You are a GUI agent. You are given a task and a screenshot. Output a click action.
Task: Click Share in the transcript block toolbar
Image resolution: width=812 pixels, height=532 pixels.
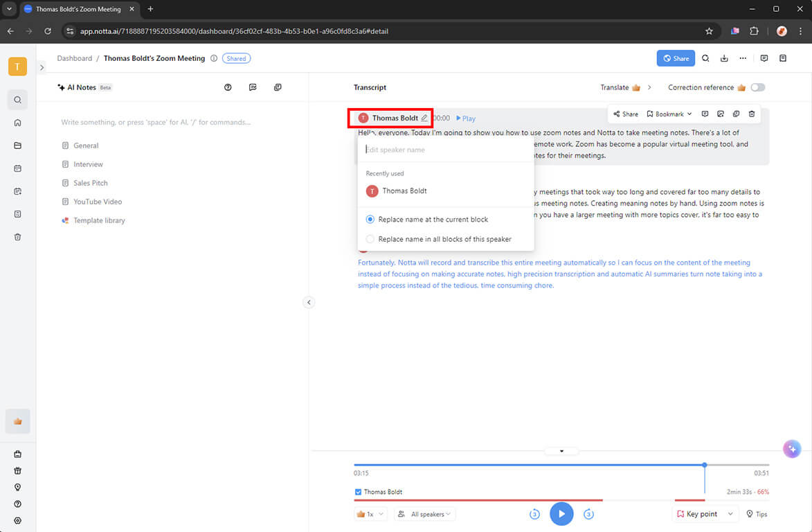coord(626,114)
